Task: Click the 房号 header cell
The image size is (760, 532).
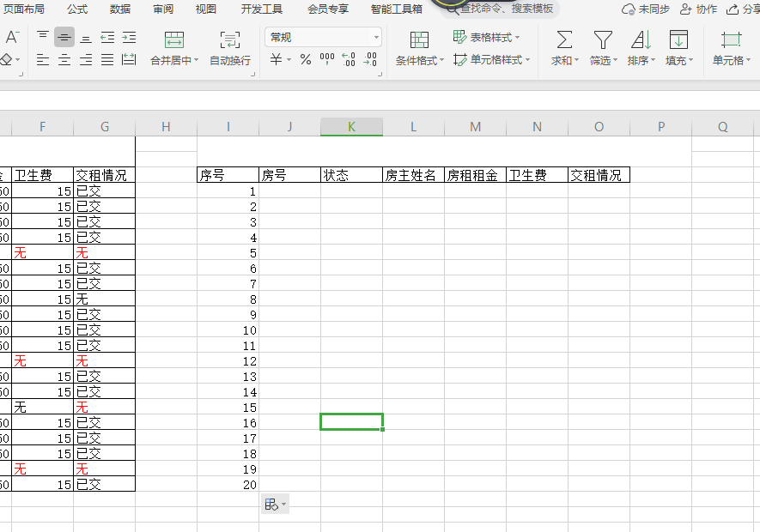Action: click(x=289, y=175)
